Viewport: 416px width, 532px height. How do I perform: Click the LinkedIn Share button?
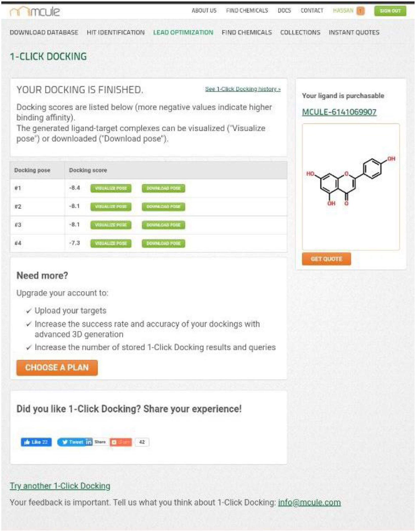tap(96, 442)
